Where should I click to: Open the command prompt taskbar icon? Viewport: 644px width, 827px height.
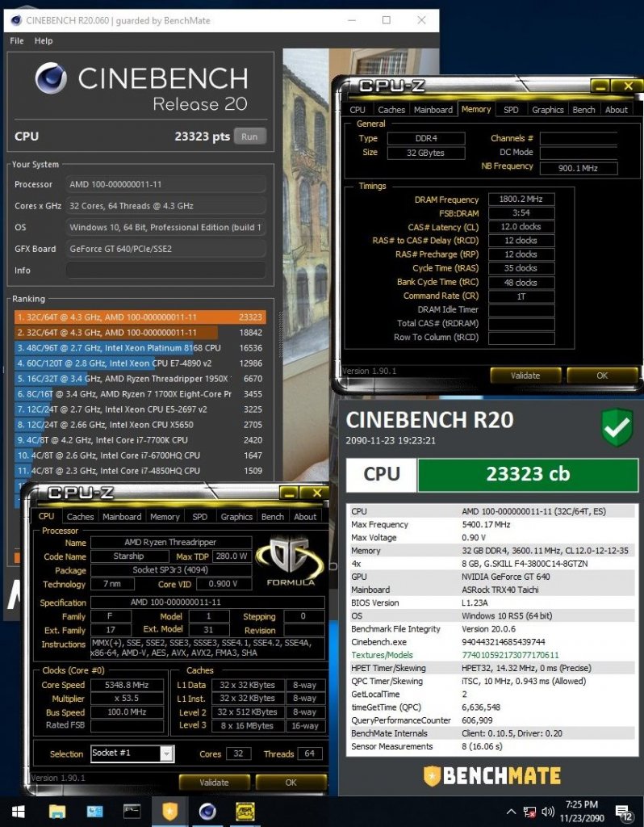(132, 812)
